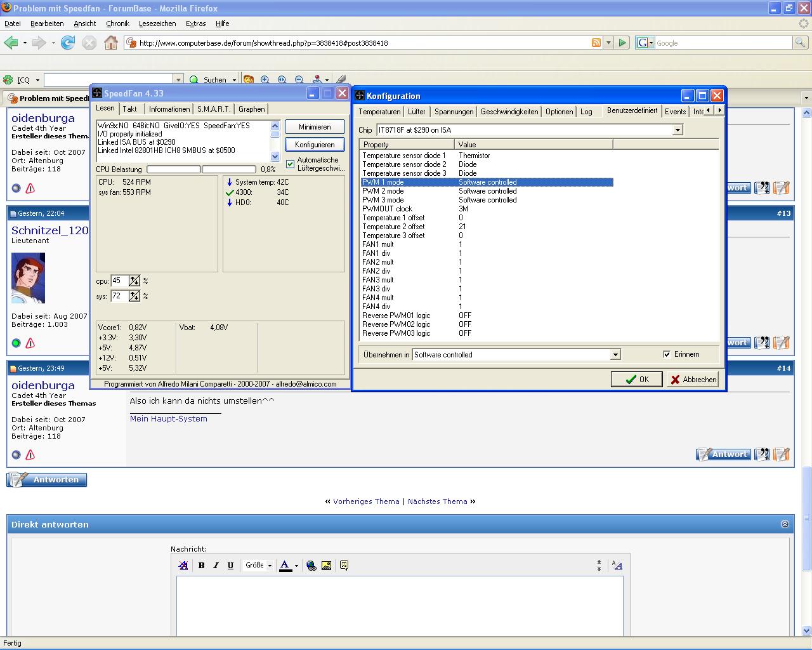Click the quick reply icon on post #13
The width and height of the screenshot is (812, 650).
782,343
